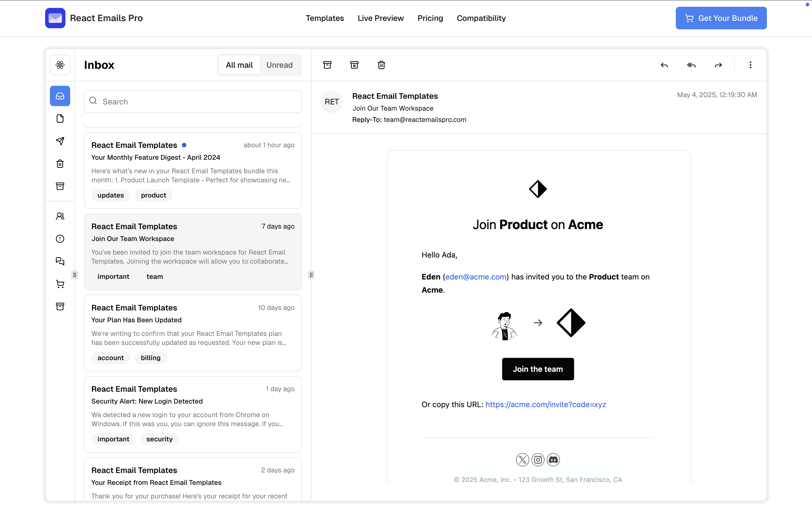Click the Discord icon in email footer
812x508 pixels.
point(553,460)
